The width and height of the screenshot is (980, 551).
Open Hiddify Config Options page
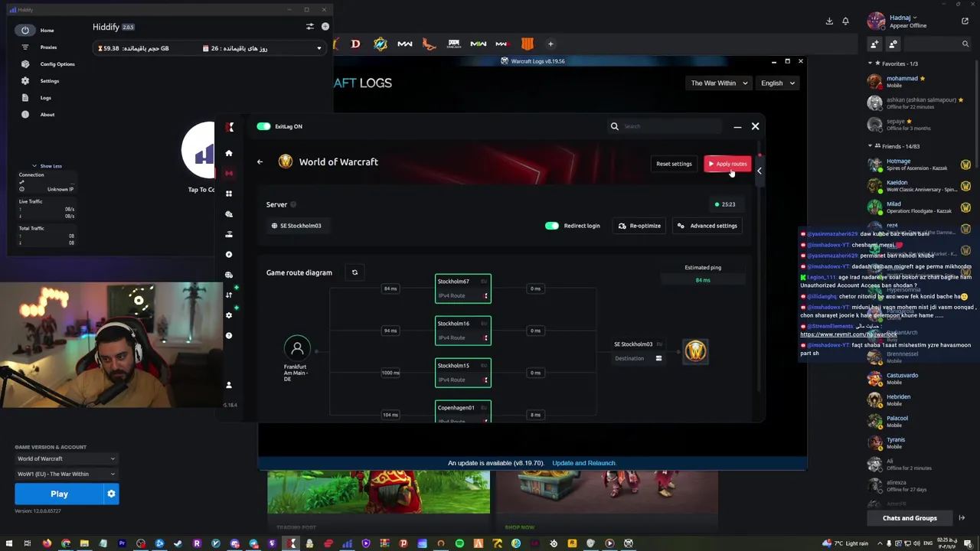pyautogui.click(x=57, y=64)
